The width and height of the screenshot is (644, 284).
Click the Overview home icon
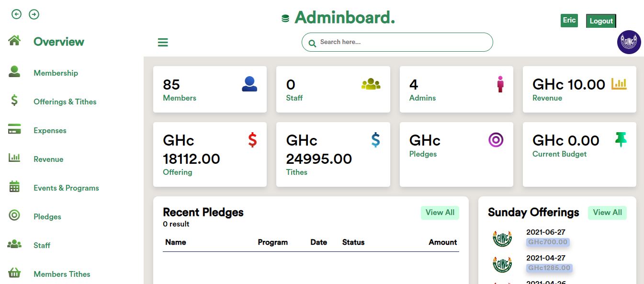(14, 41)
